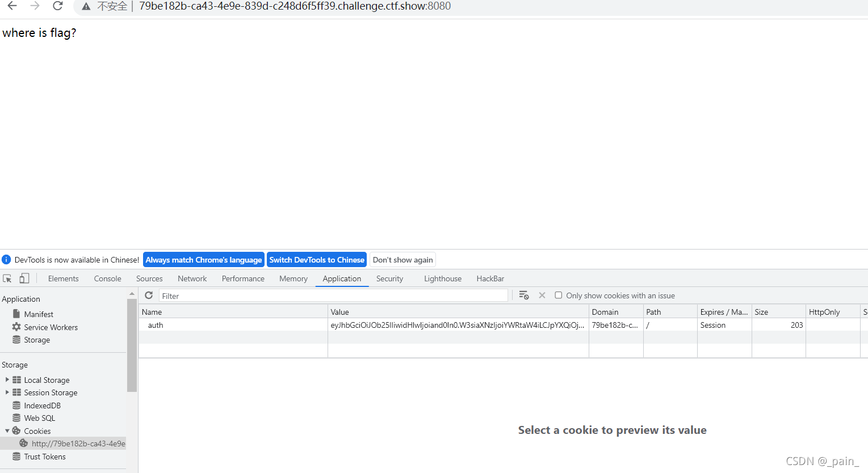This screenshot has height=473, width=868.
Task: Sort by the Size column header
Action: pyautogui.click(x=779, y=311)
